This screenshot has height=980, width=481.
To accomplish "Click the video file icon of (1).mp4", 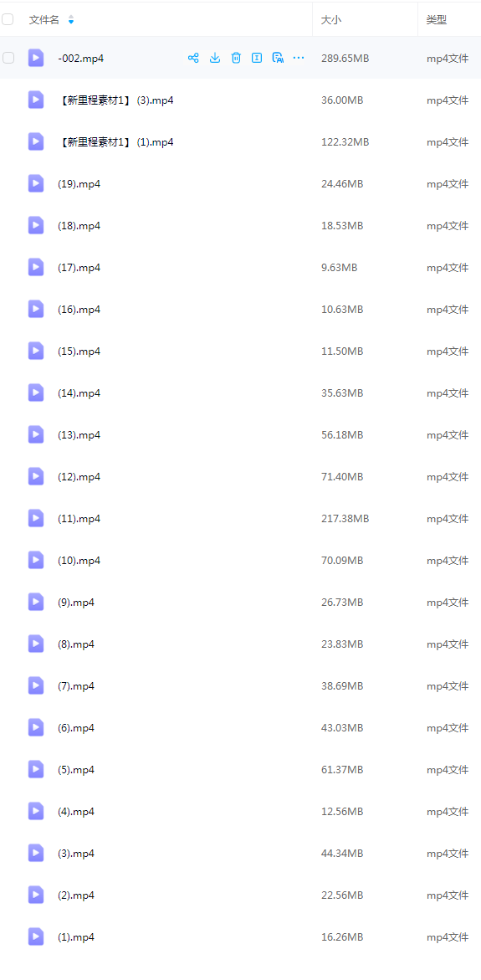I will pos(36,936).
